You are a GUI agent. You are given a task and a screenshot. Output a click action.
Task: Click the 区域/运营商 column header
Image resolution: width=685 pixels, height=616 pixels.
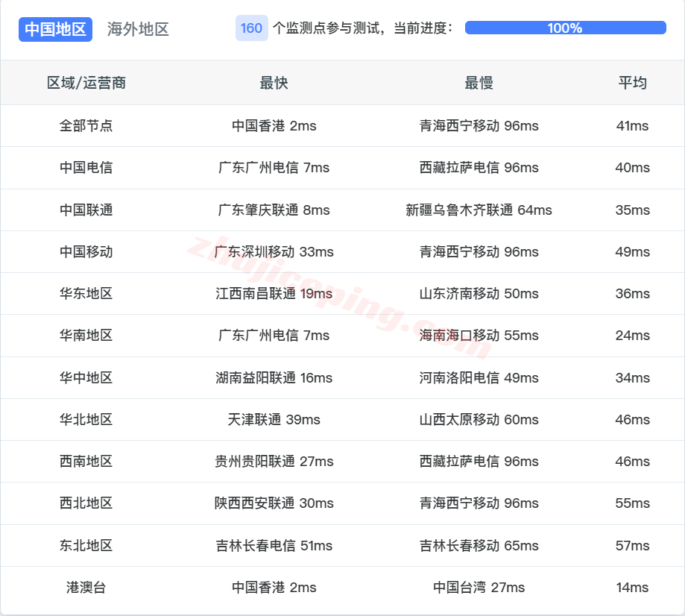(x=86, y=83)
